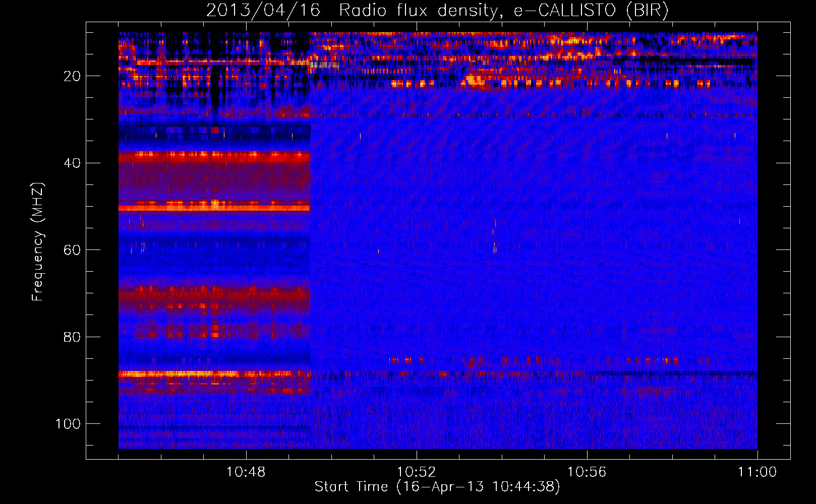Click the '100' frequency tick label
Screen dimensions: 816x504
tap(68, 424)
